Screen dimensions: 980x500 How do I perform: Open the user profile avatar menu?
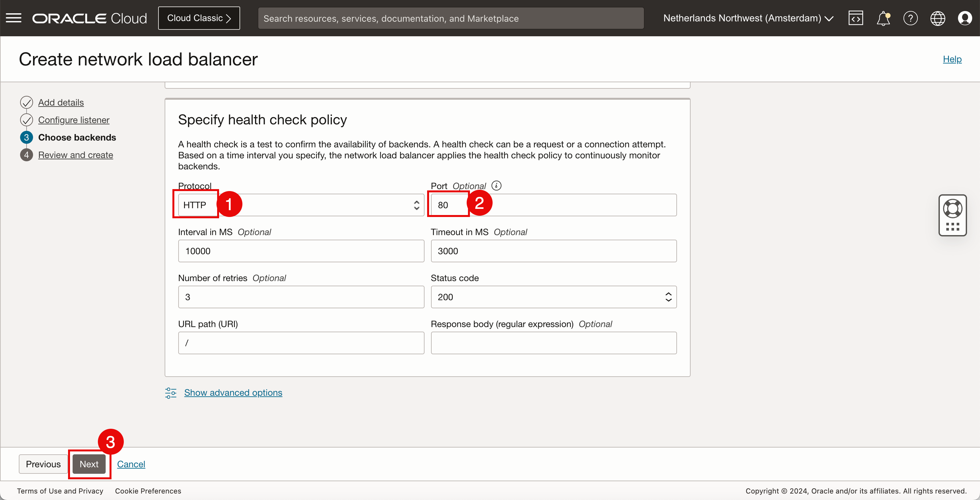[x=965, y=18]
